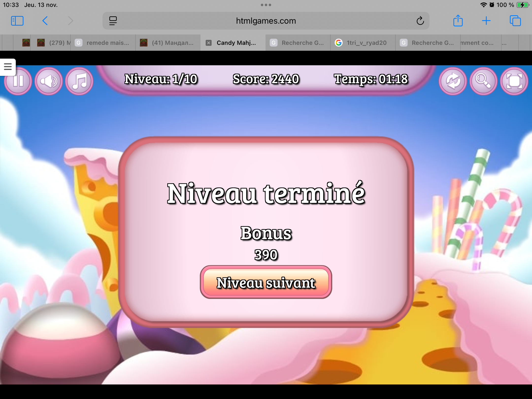Mute the game sound effects

point(49,81)
